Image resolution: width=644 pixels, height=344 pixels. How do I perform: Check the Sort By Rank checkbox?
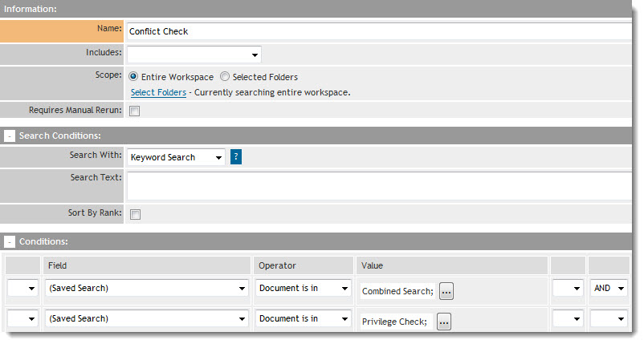135,214
